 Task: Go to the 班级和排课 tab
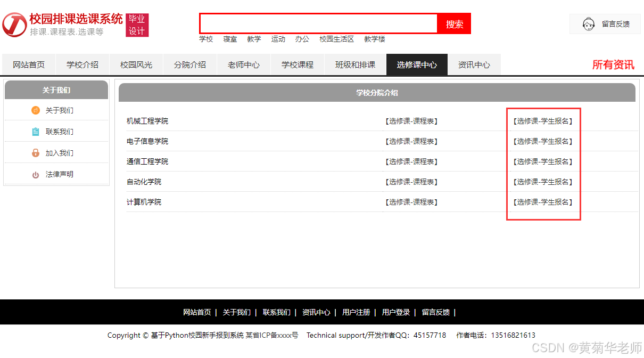[355, 65]
